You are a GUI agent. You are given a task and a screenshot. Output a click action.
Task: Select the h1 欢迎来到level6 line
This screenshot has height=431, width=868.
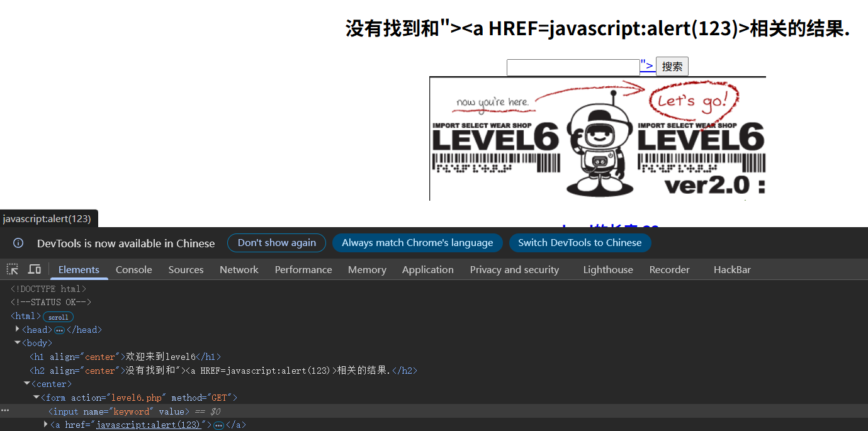[x=125, y=357]
